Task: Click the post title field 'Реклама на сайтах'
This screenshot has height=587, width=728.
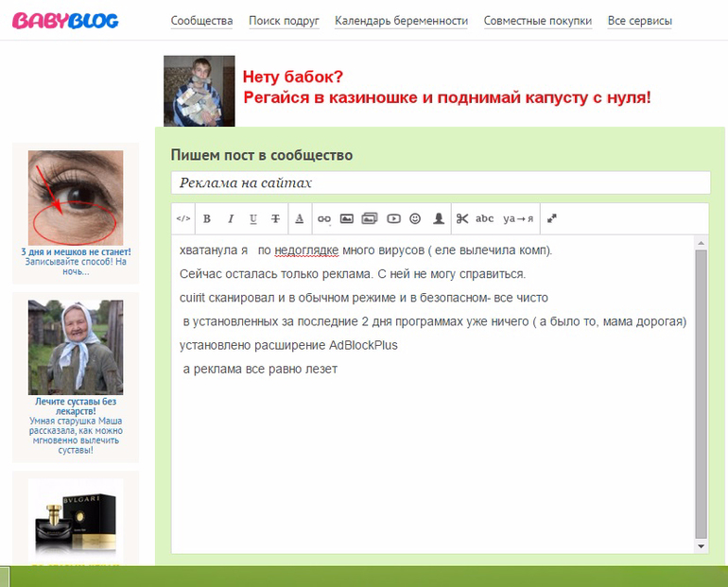Action: 440,183
